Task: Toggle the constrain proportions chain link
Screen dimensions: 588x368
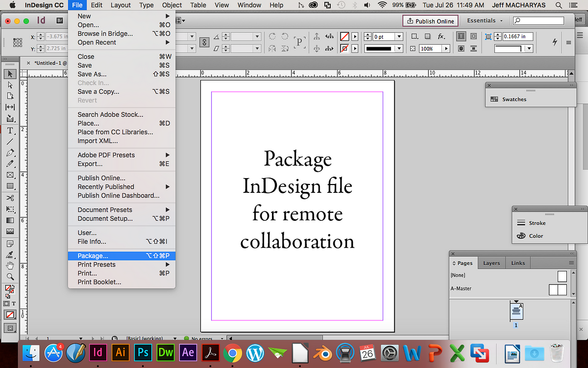Action: coord(205,42)
